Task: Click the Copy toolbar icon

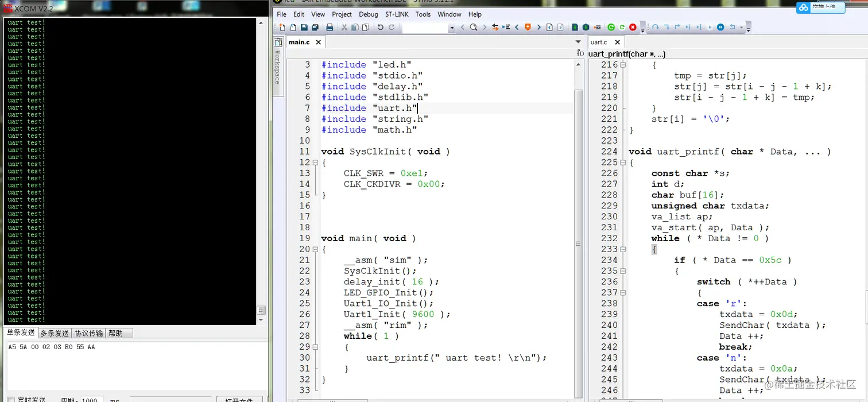Action: pos(355,27)
